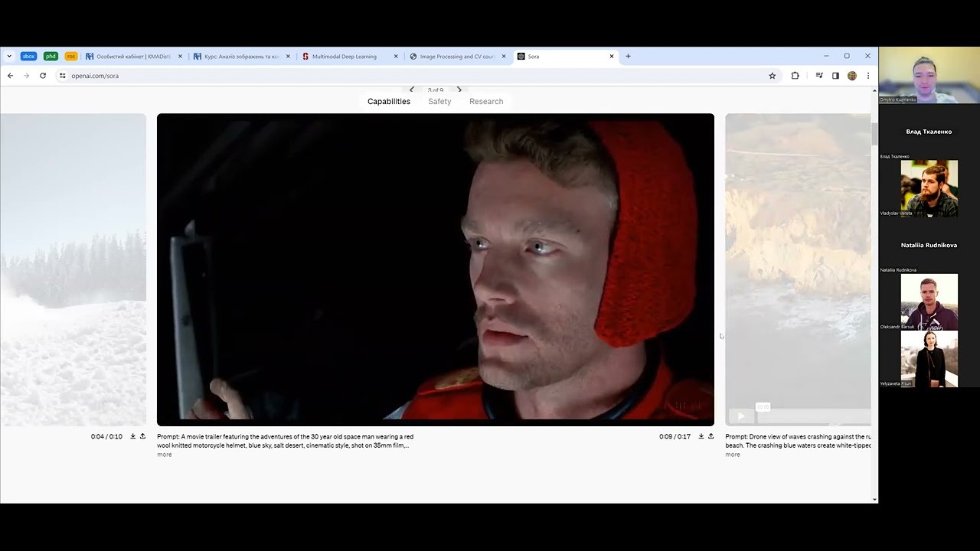Close the Image Processing and CV tab
The image size is (980, 551).
pyautogui.click(x=504, y=56)
